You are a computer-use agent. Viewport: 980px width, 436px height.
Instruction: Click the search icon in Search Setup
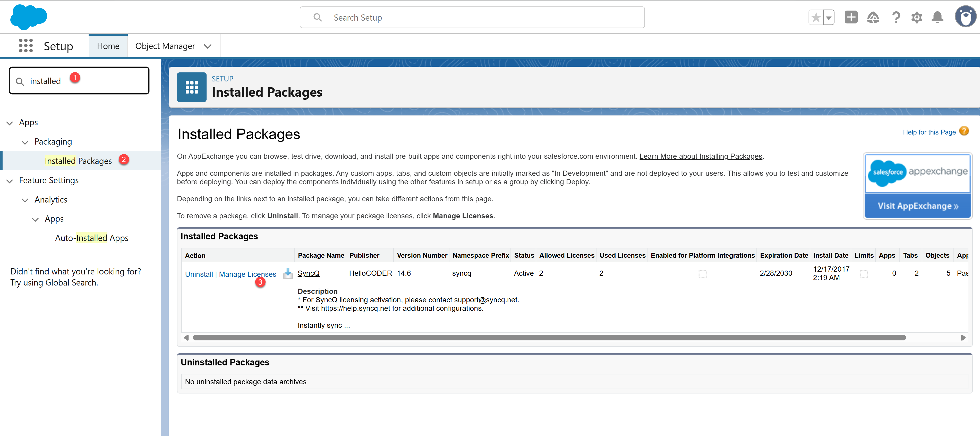pyautogui.click(x=318, y=18)
